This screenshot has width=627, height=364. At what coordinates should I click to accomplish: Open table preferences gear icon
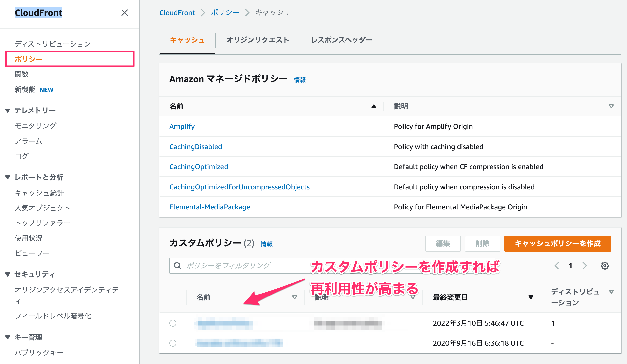tap(605, 266)
